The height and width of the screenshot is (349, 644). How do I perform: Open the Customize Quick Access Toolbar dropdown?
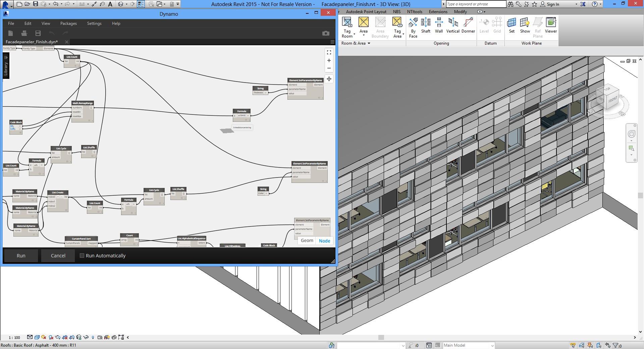tap(178, 4)
